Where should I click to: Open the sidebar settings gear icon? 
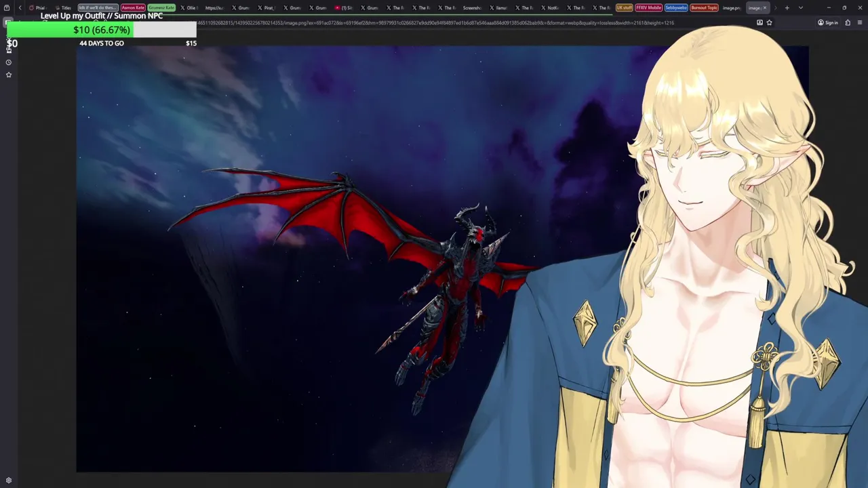pyautogui.click(x=9, y=481)
